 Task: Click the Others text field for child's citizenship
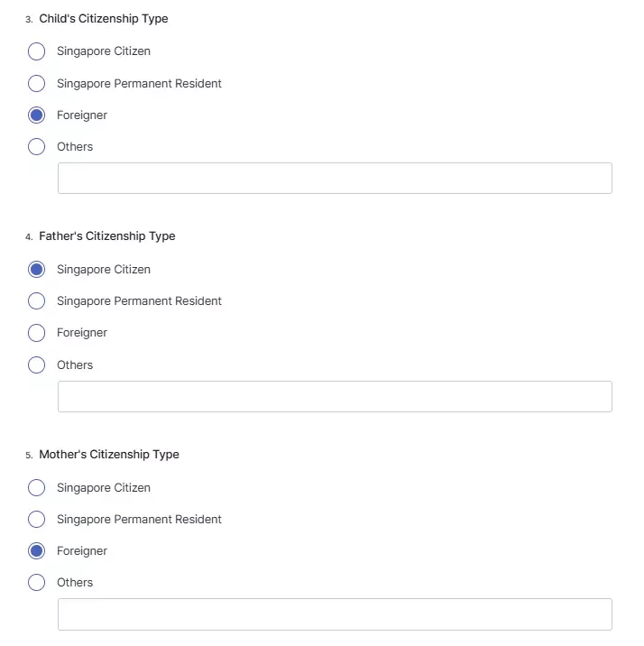point(335,178)
